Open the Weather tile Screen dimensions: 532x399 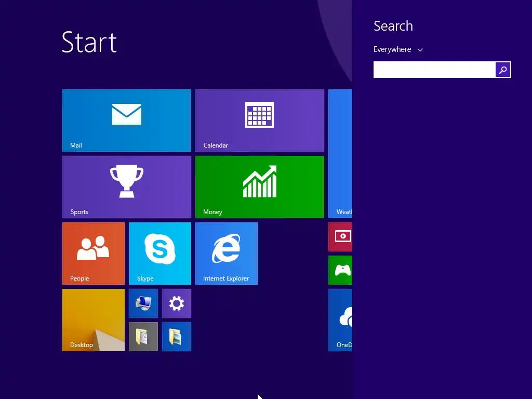click(340, 154)
